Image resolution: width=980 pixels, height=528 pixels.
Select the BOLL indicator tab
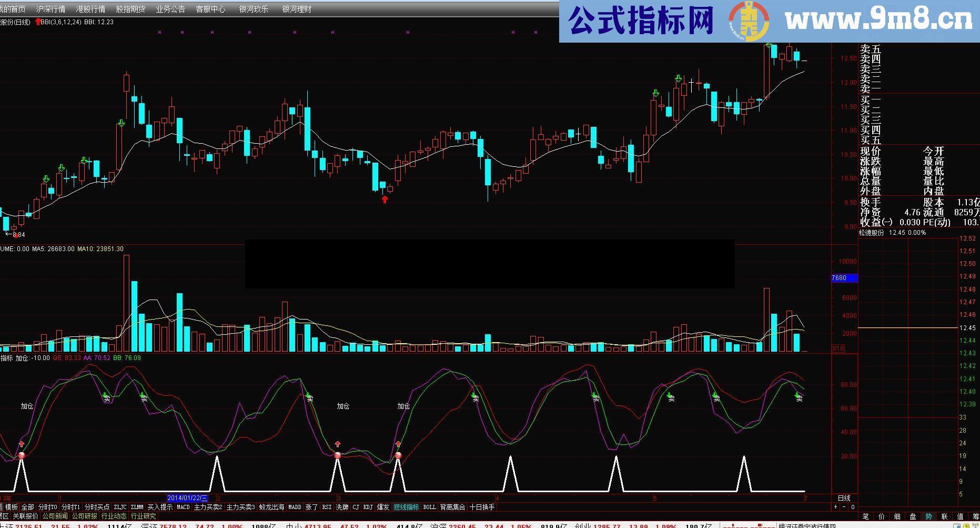pos(429,507)
